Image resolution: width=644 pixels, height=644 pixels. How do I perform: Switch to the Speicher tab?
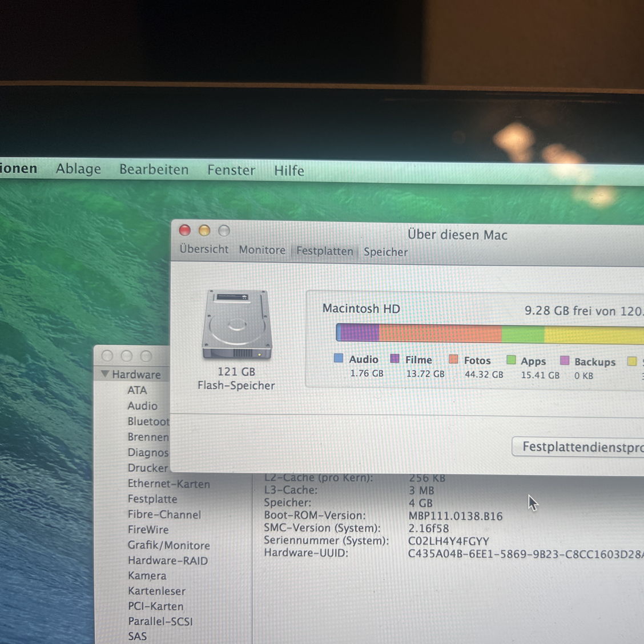click(385, 252)
